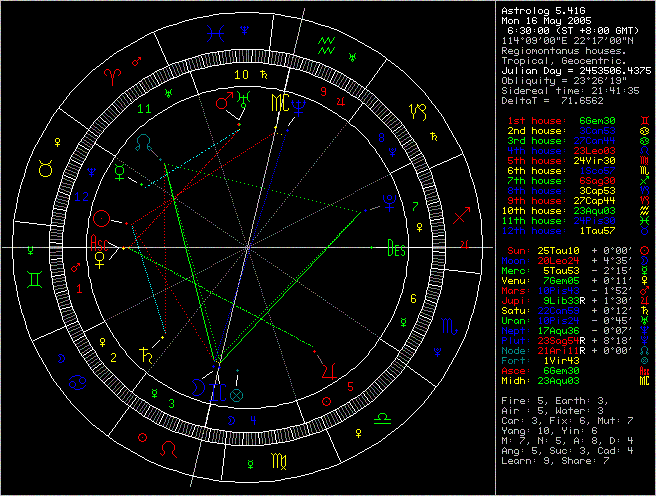The image size is (656, 496).
Task: Select the Part of Fortune symbol in chart
Action: pos(236,395)
